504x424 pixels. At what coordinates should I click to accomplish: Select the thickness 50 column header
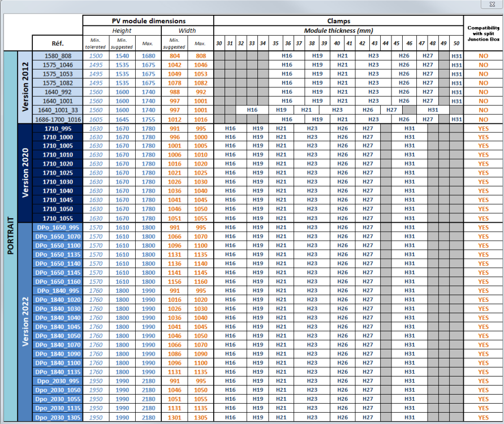click(x=456, y=44)
